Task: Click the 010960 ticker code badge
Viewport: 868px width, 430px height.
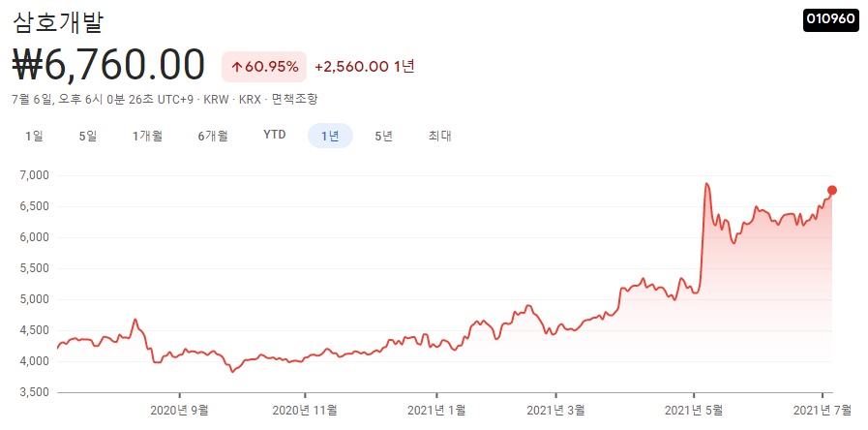Action: click(x=831, y=18)
